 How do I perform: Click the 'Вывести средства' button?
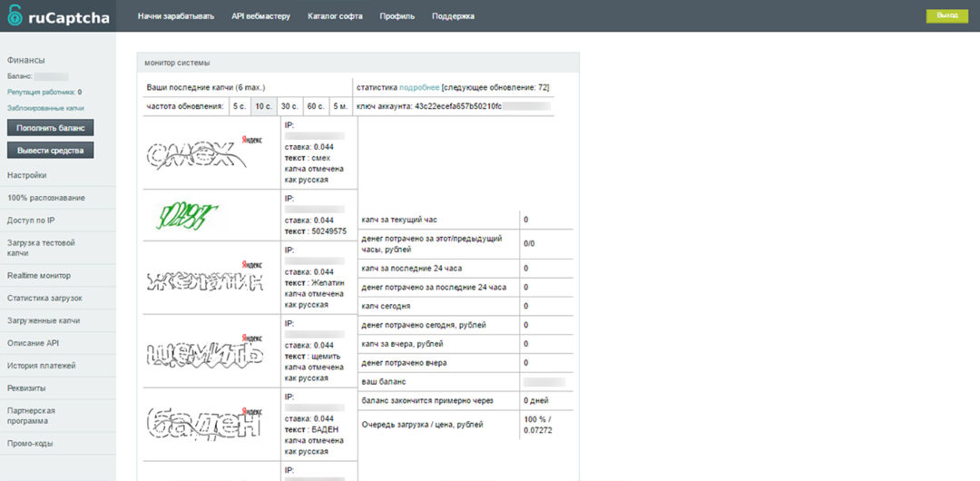51,150
